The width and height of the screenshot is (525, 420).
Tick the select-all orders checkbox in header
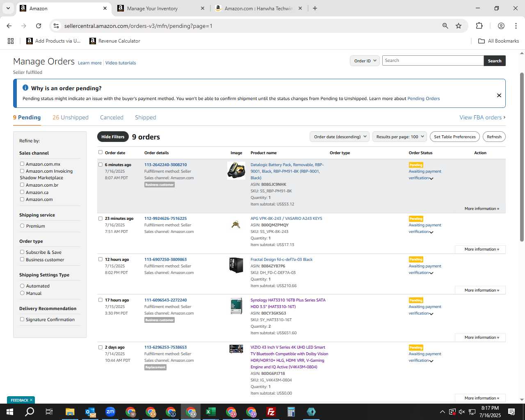[x=100, y=152]
